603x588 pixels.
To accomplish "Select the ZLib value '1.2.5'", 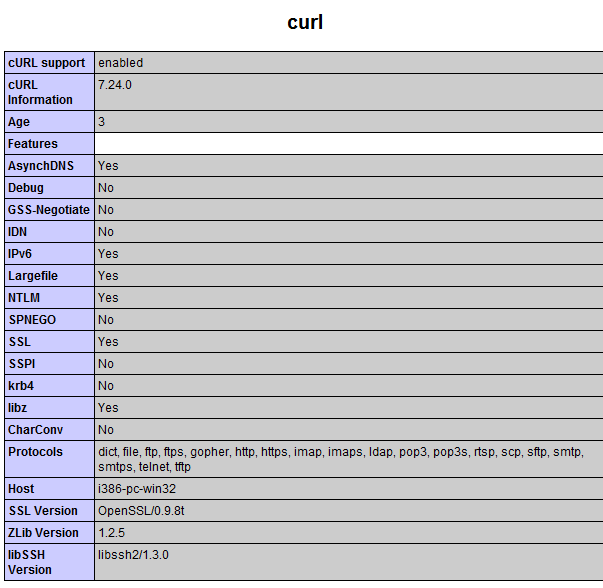I will pyautogui.click(x=112, y=533).
